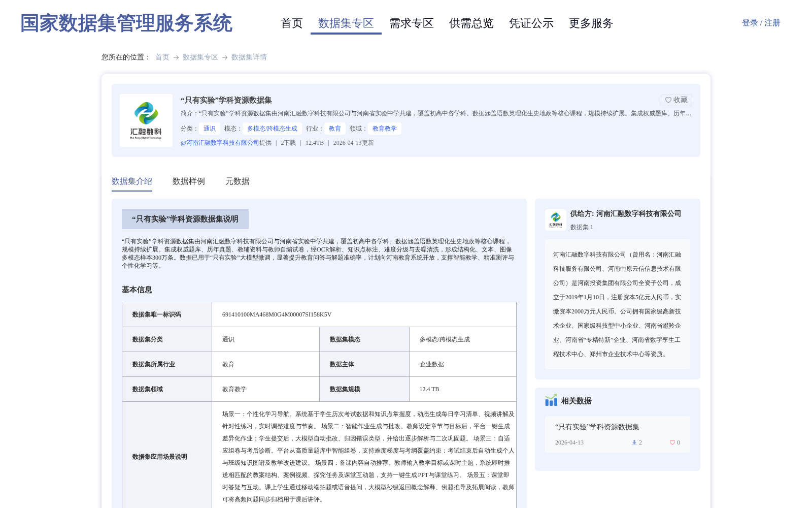Switch to the 元数据 tab
The height and width of the screenshot is (508, 812).
tap(238, 181)
